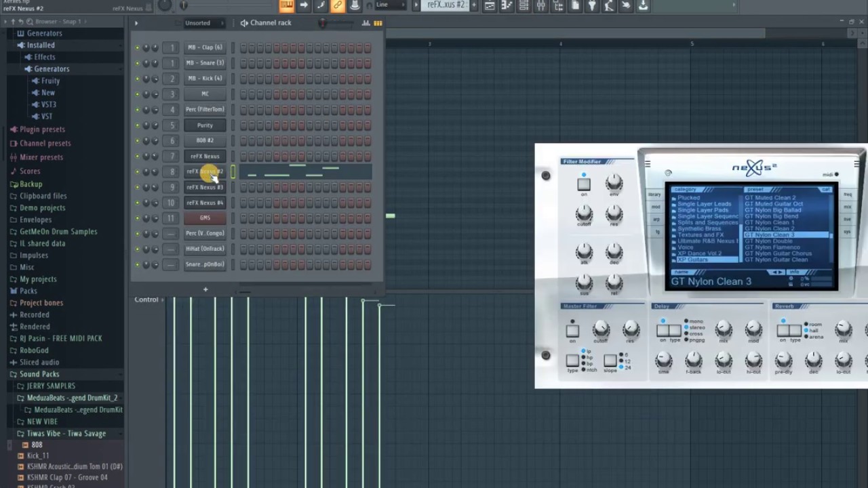868x488 pixels.
Task: Add a channel with the plus button
Action: point(205,289)
